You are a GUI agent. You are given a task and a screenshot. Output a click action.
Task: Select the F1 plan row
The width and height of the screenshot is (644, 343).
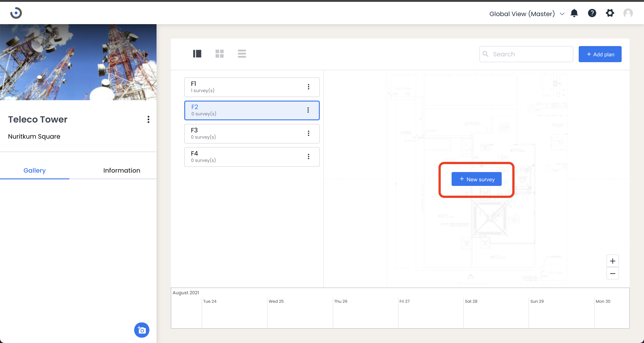[252, 87]
